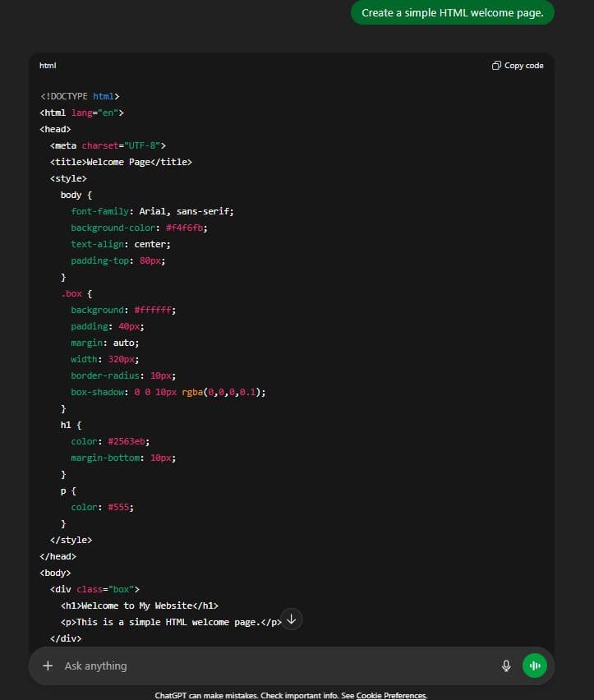Click the 'color: #555;' line
This screenshot has height=700, width=594.
102,507
